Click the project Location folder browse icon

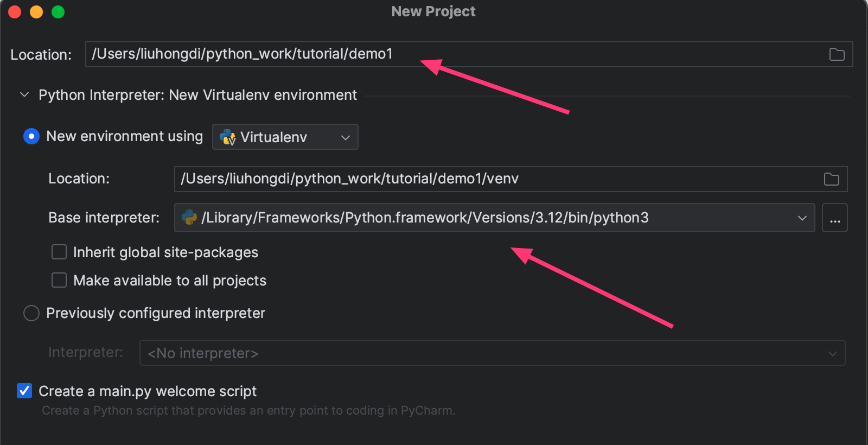837,54
